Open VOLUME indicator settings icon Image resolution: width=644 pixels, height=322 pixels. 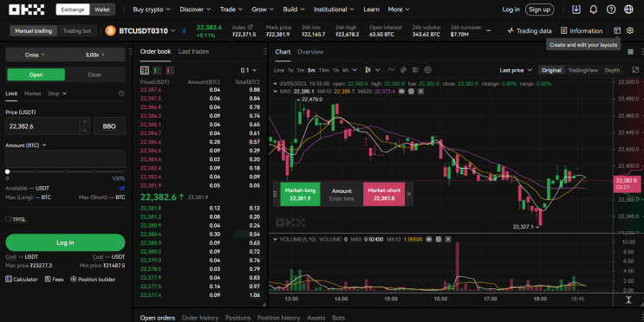pyautogui.click(x=439, y=239)
